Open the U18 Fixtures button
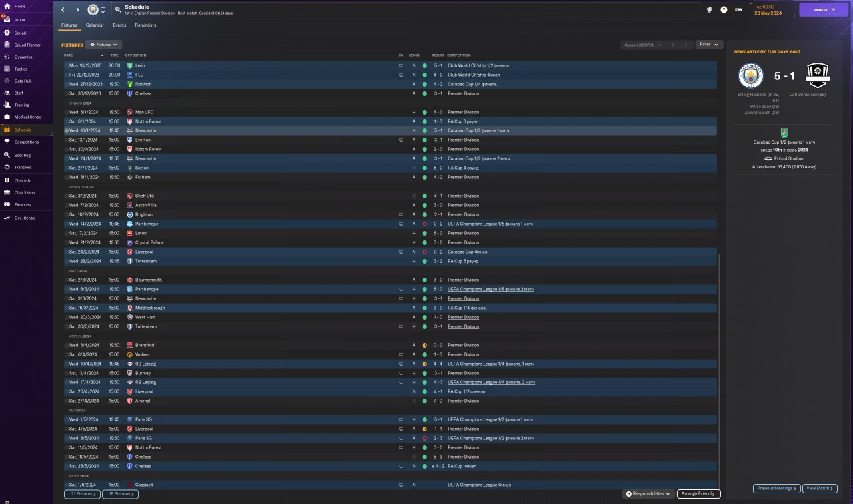853x504 pixels. pos(121,494)
